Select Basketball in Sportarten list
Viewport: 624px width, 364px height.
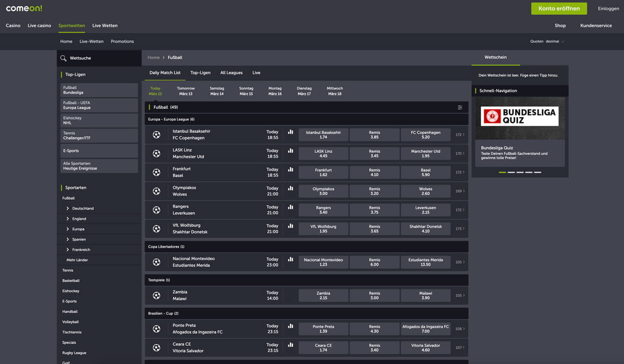[71, 281]
